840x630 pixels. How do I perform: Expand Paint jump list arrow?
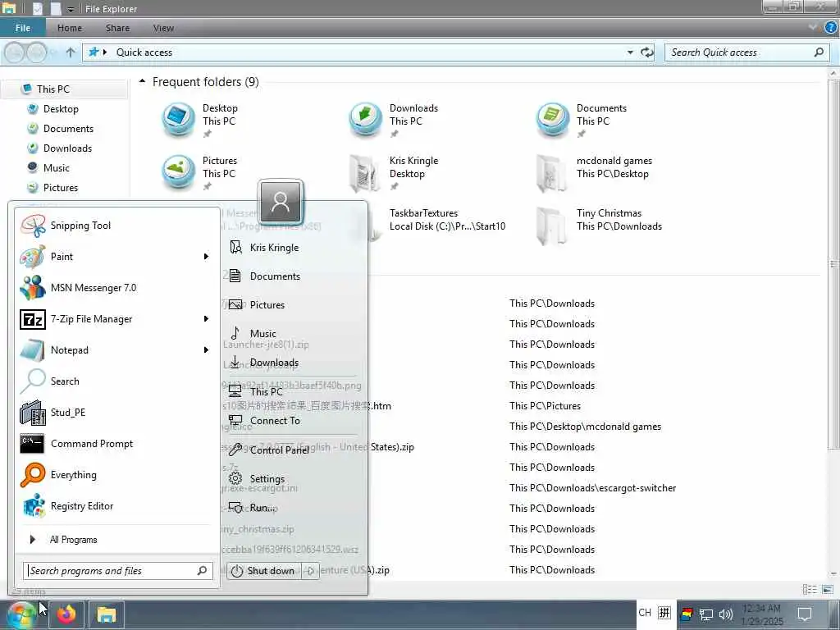tap(206, 257)
